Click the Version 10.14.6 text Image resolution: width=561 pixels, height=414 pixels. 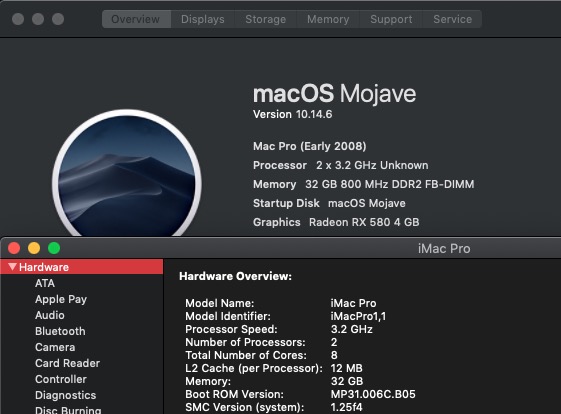(x=292, y=115)
